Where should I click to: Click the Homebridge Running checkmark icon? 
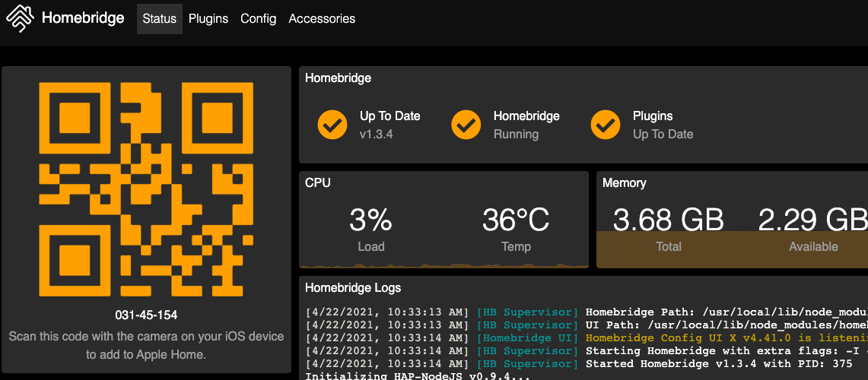466,125
